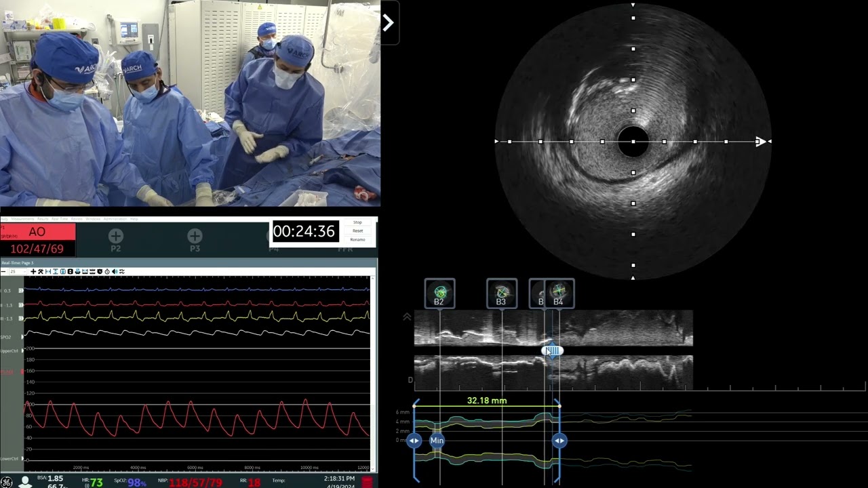Image resolution: width=868 pixels, height=488 pixels.
Task: Select the Min lumen marker
Action: (437, 441)
